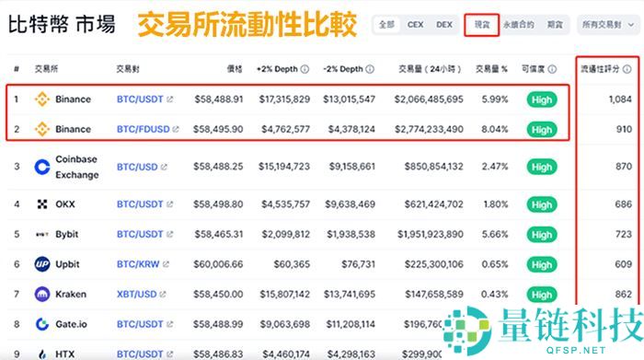Click the Gate.io logo icon

click(x=42, y=324)
